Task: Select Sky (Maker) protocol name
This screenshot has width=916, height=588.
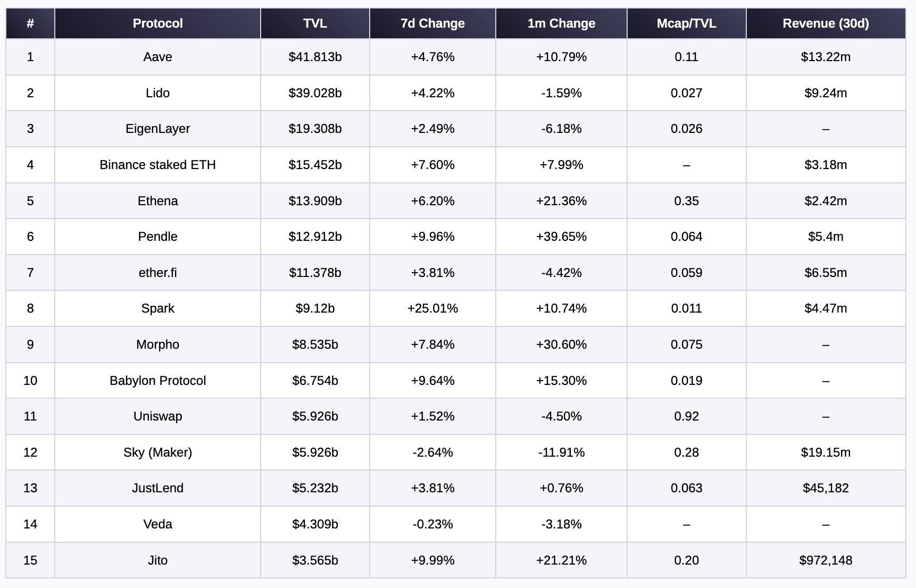Action: pos(157,452)
